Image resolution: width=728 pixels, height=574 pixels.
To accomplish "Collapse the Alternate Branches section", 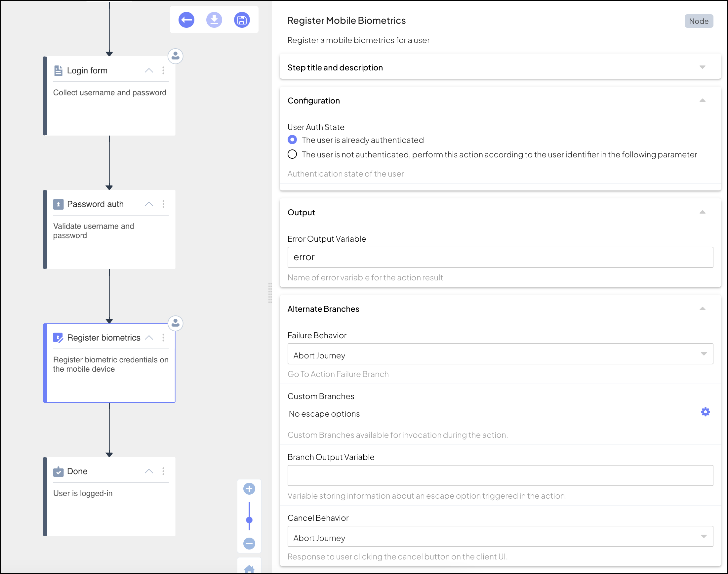I will point(702,309).
